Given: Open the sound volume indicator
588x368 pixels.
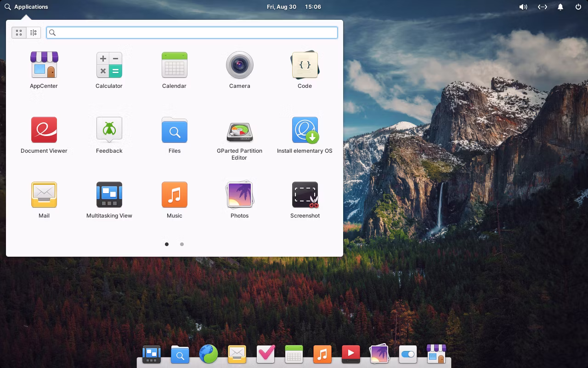Looking at the screenshot, I should (523, 7).
